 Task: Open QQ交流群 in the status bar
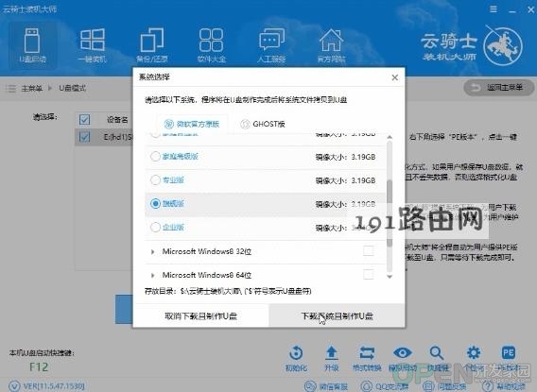click(385, 386)
